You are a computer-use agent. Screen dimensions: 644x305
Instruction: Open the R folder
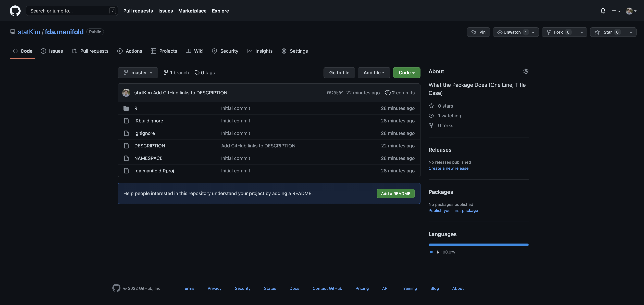point(136,108)
